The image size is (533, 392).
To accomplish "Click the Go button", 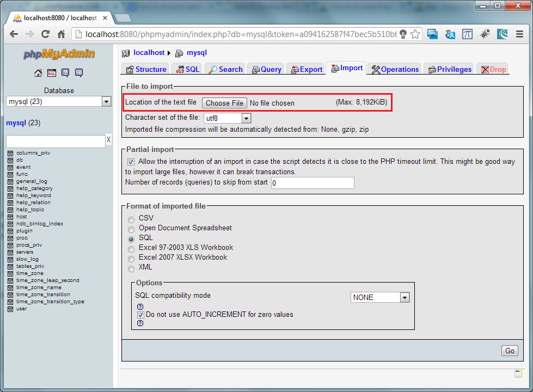I will coord(510,351).
